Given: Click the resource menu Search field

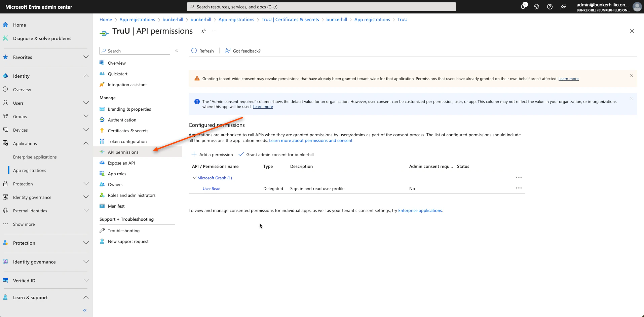Looking at the screenshot, I should [x=135, y=51].
